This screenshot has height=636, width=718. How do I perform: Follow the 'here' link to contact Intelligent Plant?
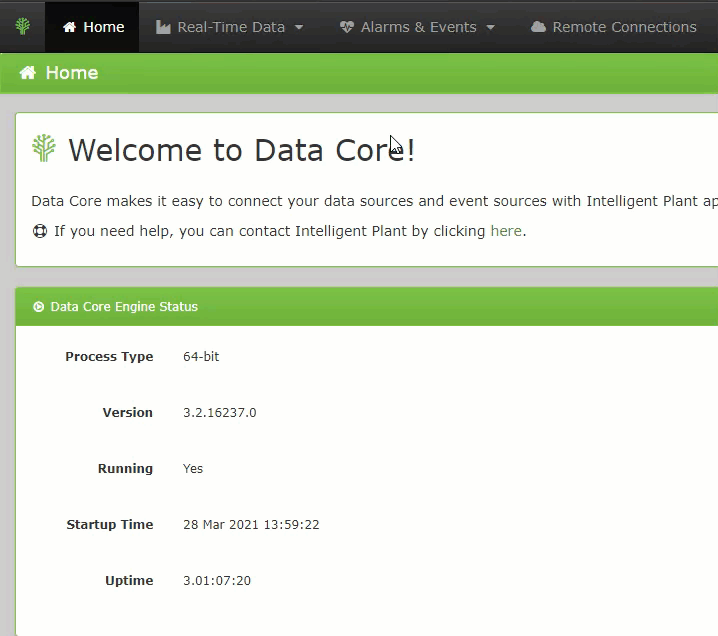pyautogui.click(x=506, y=231)
